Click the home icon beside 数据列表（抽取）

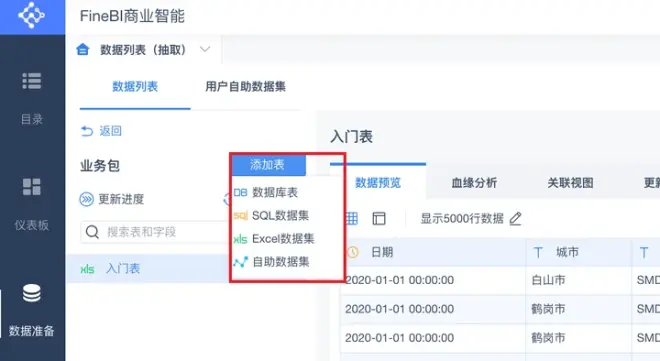coord(83,50)
